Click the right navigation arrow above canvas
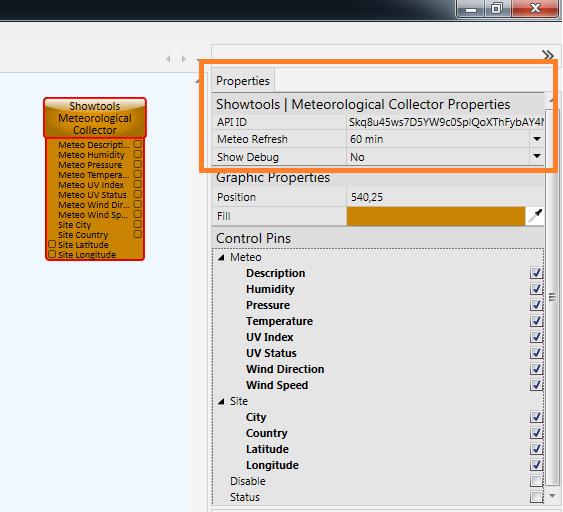 [x=183, y=59]
